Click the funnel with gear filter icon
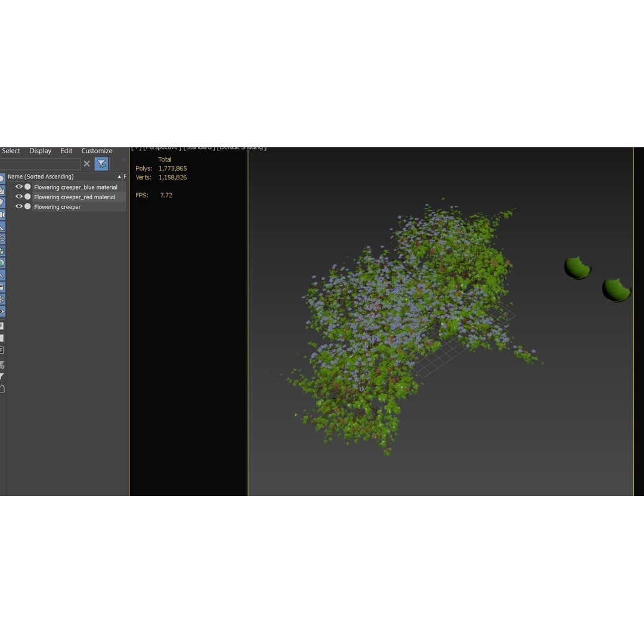644x644 pixels. (x=2, y=365)
